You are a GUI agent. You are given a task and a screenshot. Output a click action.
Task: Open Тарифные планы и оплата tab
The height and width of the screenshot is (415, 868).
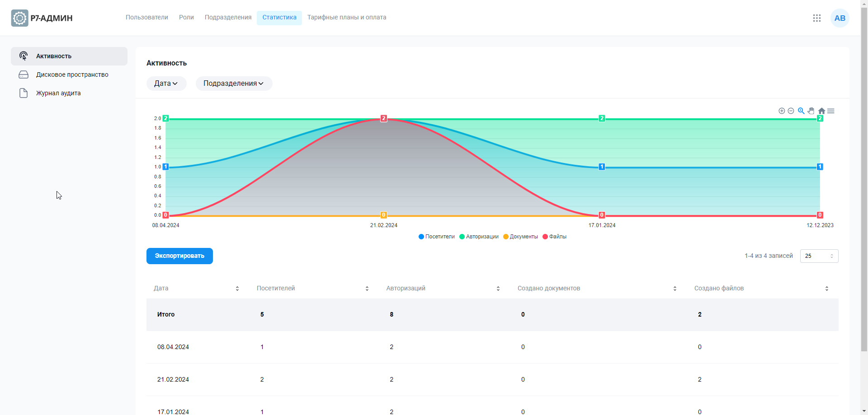pyautogui.click(x=347, y=18)
